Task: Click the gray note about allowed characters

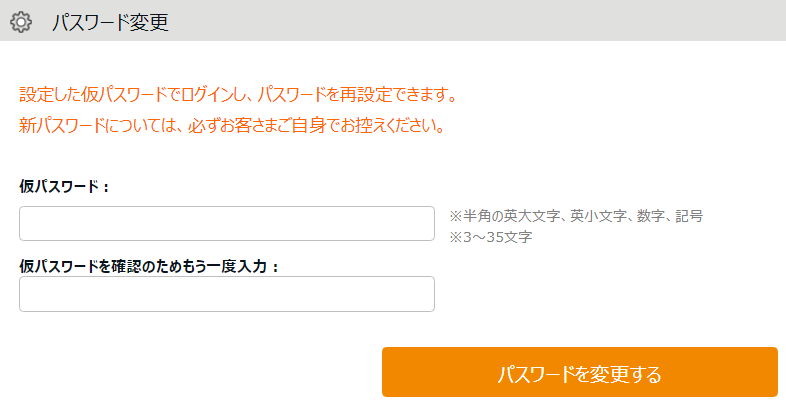Action: coord(575,215)
